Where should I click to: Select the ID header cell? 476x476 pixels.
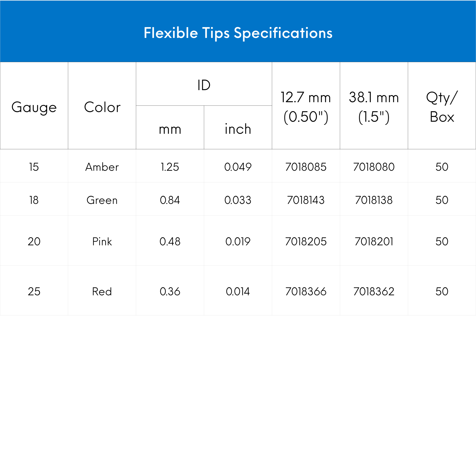(x=204, y=85)
